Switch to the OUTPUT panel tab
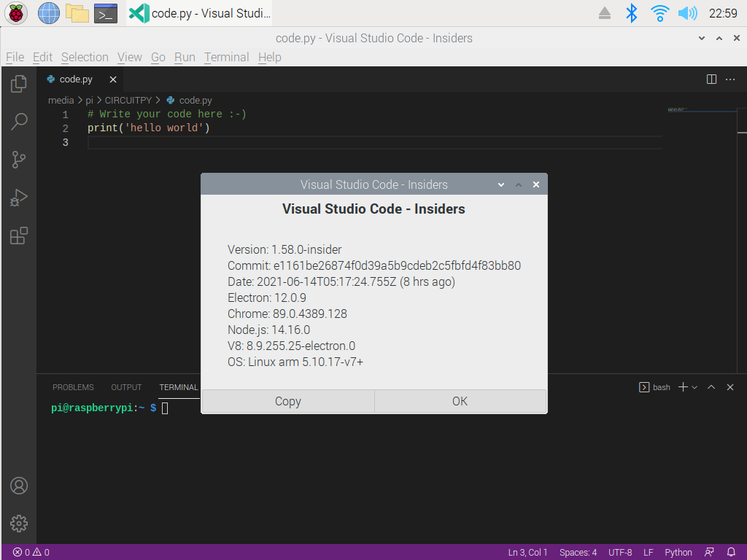The width and height of the screenshot is (747, 560). (126, 387)
